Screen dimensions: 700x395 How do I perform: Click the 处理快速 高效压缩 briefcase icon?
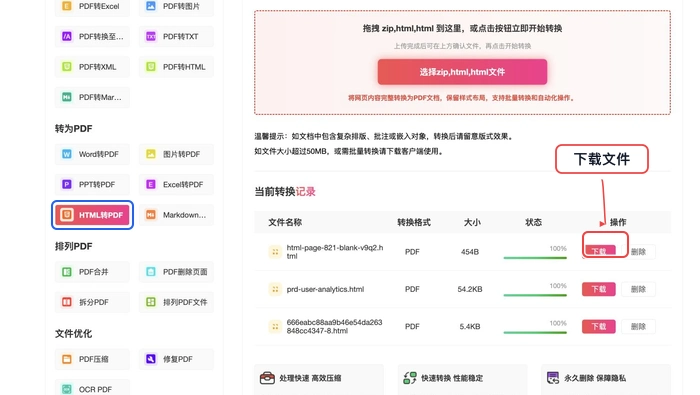click(267, 378)
